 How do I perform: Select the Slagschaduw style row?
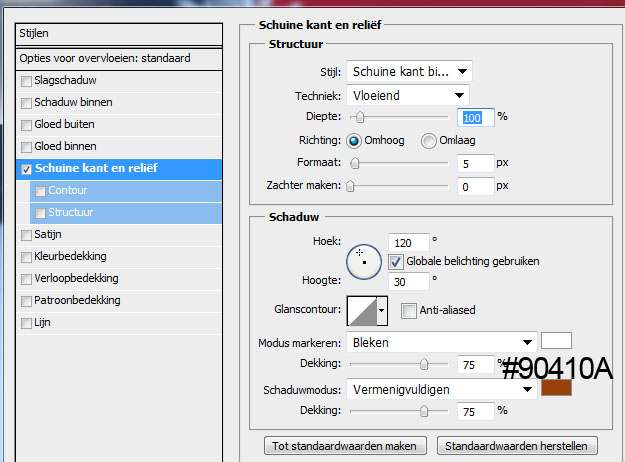click(x=119, y=81)
